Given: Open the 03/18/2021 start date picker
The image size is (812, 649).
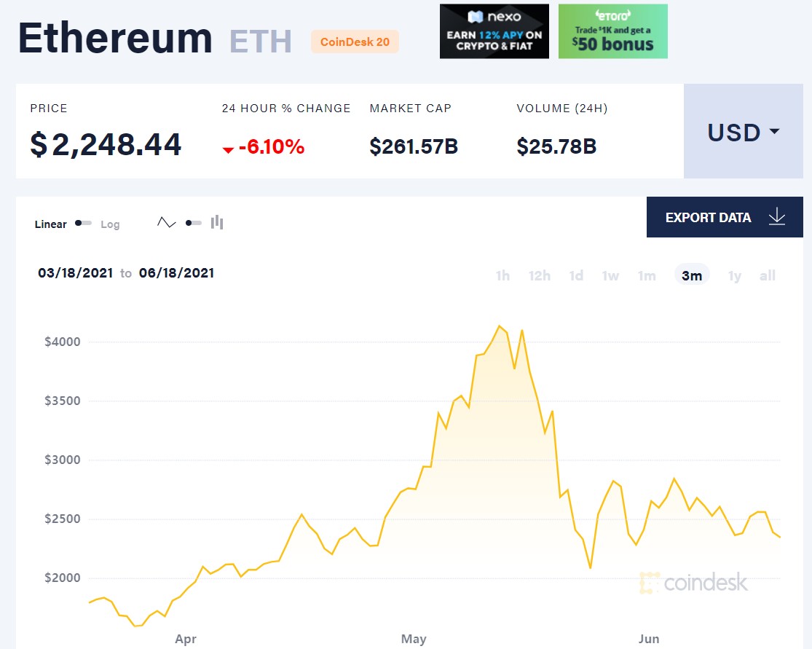Looking at the screenshot, I should click(x=76, y=273).
